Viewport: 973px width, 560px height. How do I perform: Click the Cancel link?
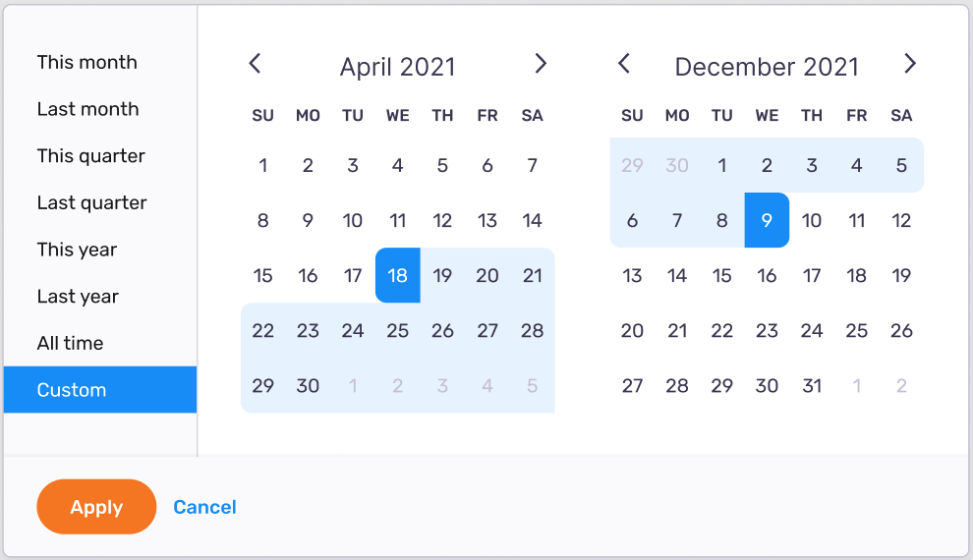(204, 507)
